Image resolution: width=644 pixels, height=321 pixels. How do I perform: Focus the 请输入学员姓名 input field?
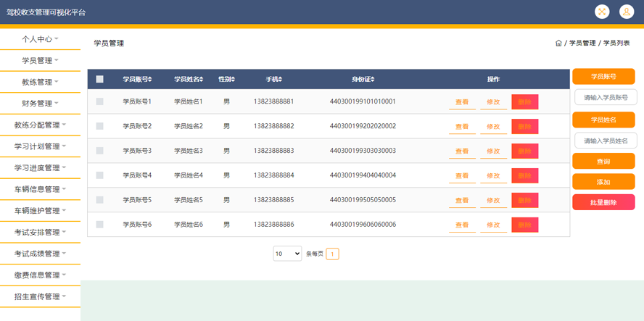[606, 141]
